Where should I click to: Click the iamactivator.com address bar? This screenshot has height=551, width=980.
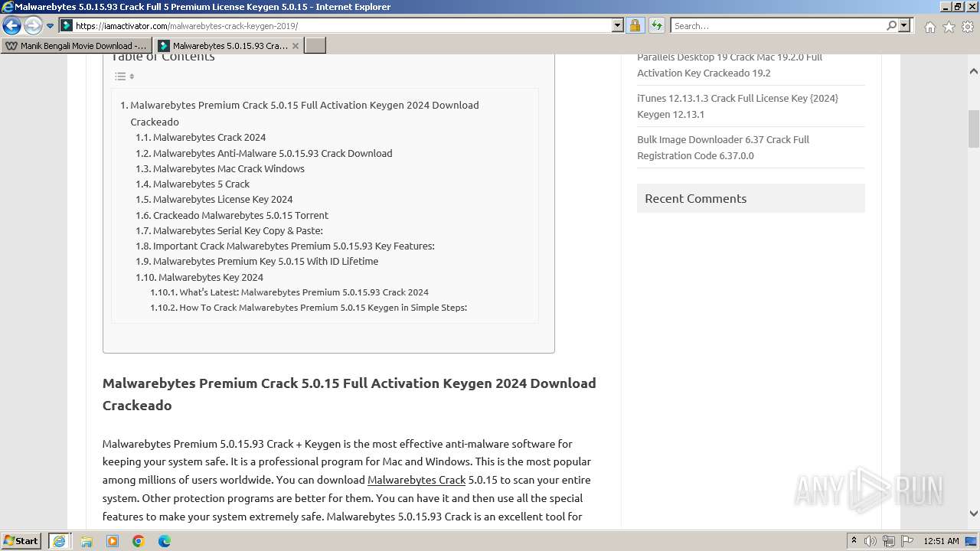pyautogui.click(x=336, y=25)
